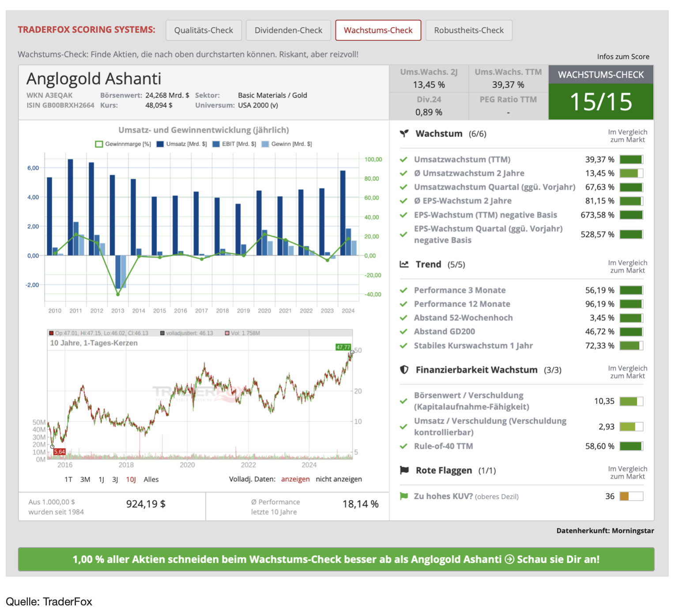Click checkmark next to Performance 12 Monate
This screenshot has height=616, width=686.
[403, 304]
